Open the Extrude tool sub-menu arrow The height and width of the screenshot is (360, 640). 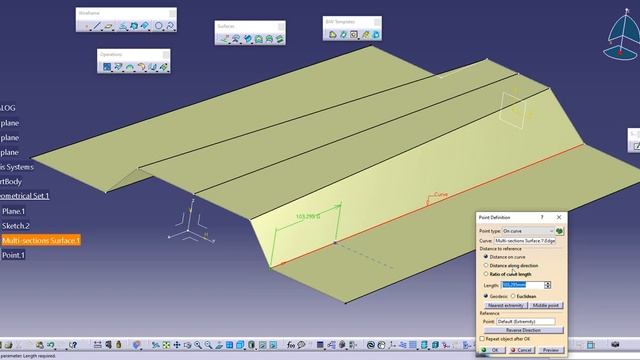(x=229, y=43)
